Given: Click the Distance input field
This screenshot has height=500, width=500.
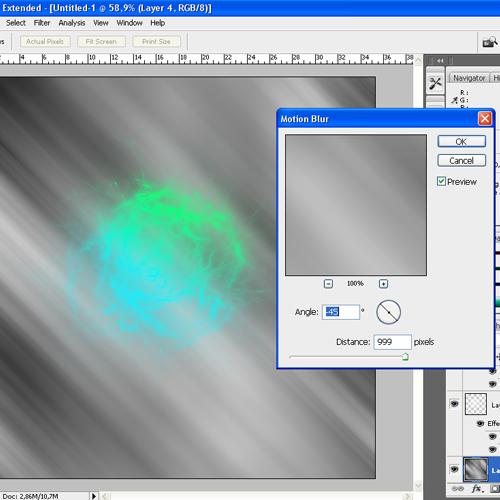Looking at the screenshot, I should [x=392, y=342].
